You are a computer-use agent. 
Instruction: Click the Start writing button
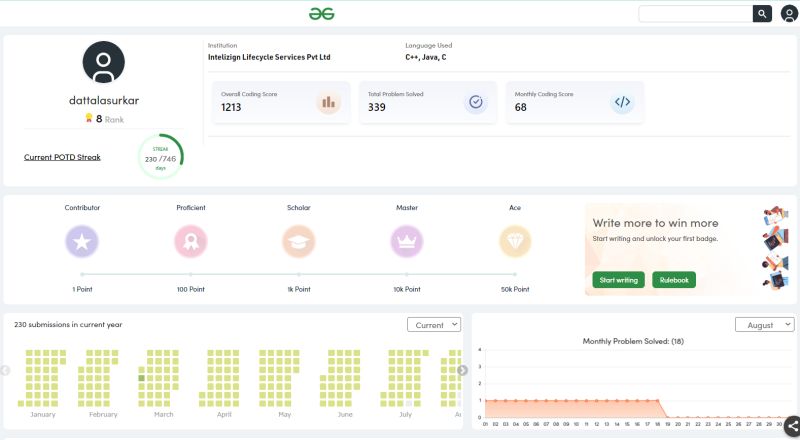(618, 280)
